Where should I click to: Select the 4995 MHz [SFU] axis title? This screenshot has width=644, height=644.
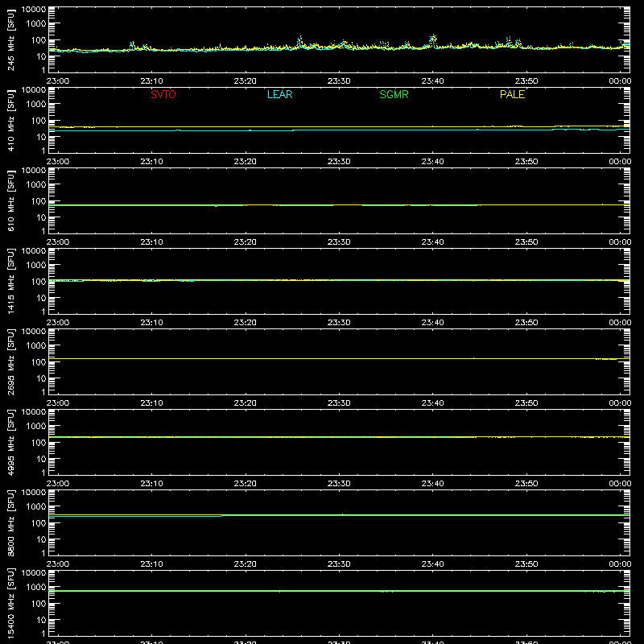tap(10, 442)
